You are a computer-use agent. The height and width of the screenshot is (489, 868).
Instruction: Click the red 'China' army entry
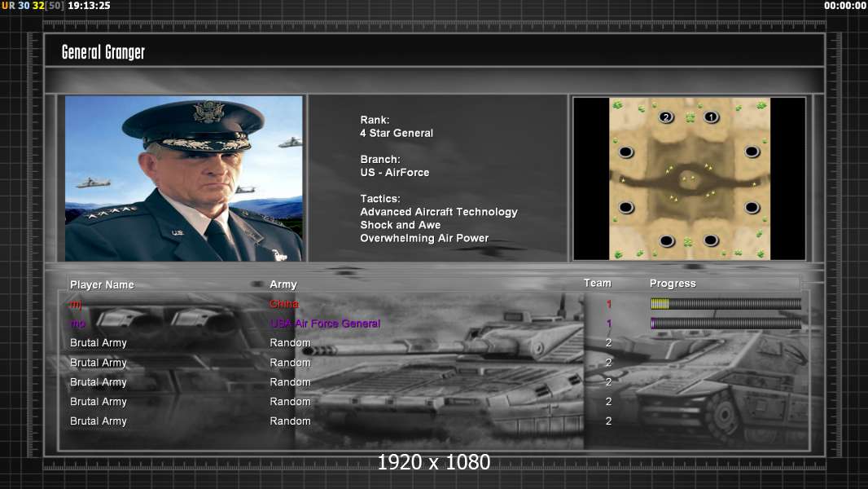[x=284, y=303]
